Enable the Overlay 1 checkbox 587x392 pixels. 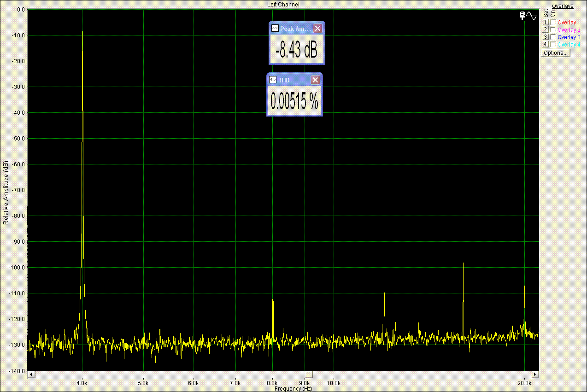553,23
